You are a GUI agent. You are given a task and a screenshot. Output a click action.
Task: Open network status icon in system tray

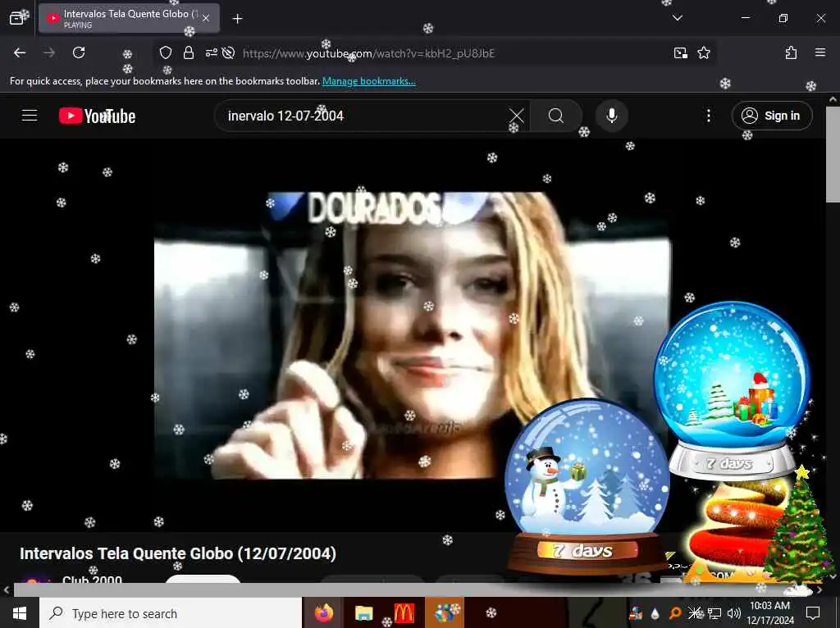tap(714, 613)
